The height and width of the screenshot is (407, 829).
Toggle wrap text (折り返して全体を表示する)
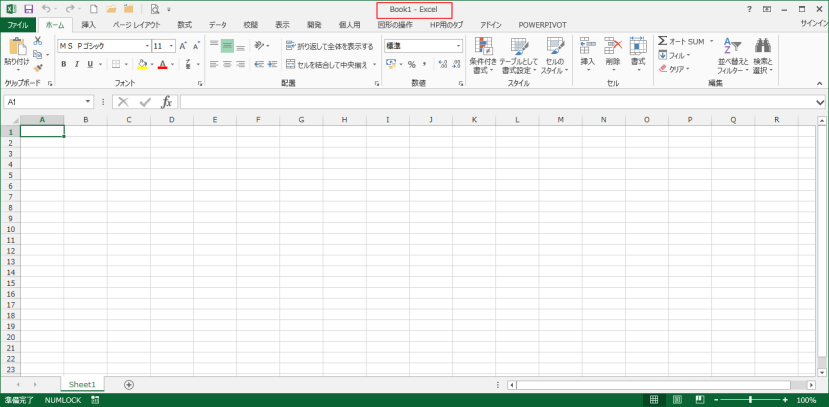pos(329,47)
